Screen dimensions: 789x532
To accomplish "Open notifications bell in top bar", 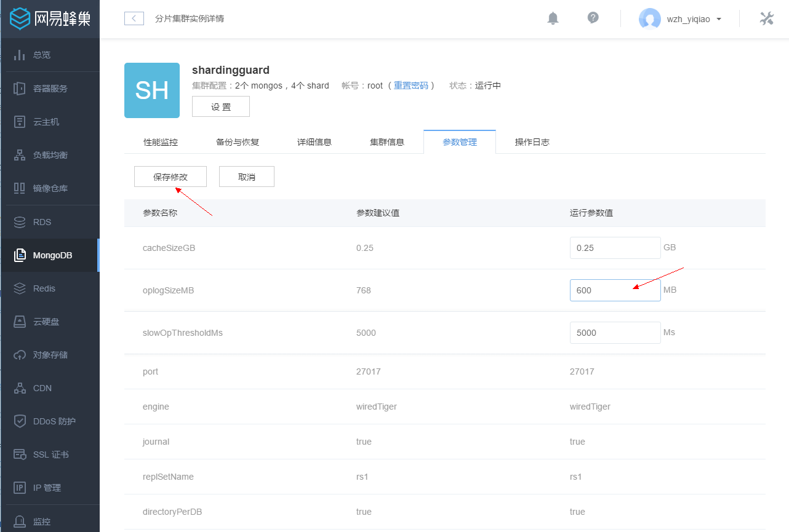I will 553,18.
